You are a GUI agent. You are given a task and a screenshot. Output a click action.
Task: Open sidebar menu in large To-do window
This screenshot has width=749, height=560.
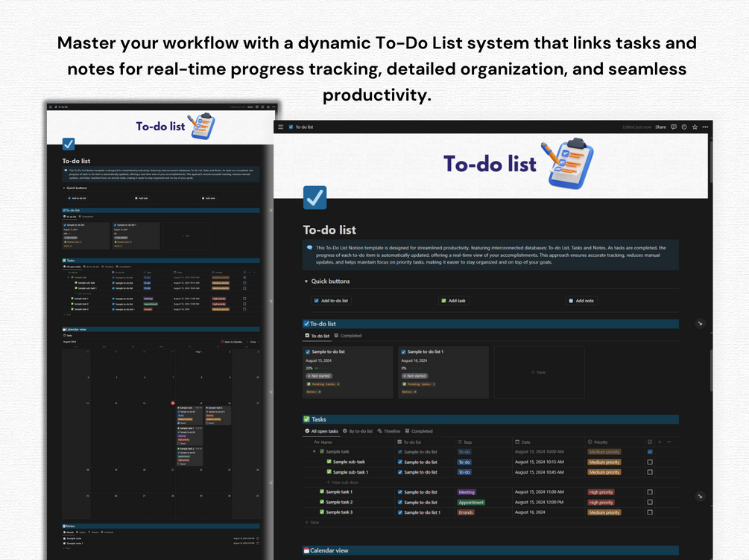[280, 127]
